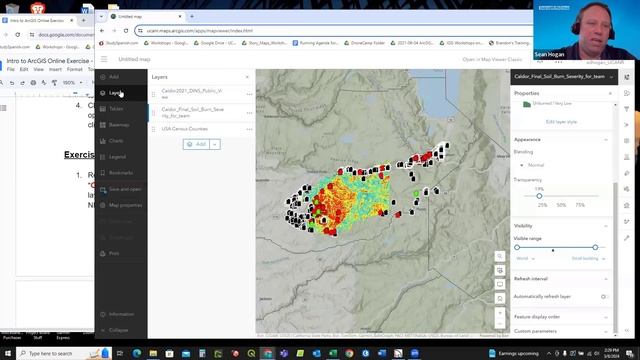This screenshot has height=360, width=640.
Task: Open Save and open in sidebar
Action: point(121,189)
